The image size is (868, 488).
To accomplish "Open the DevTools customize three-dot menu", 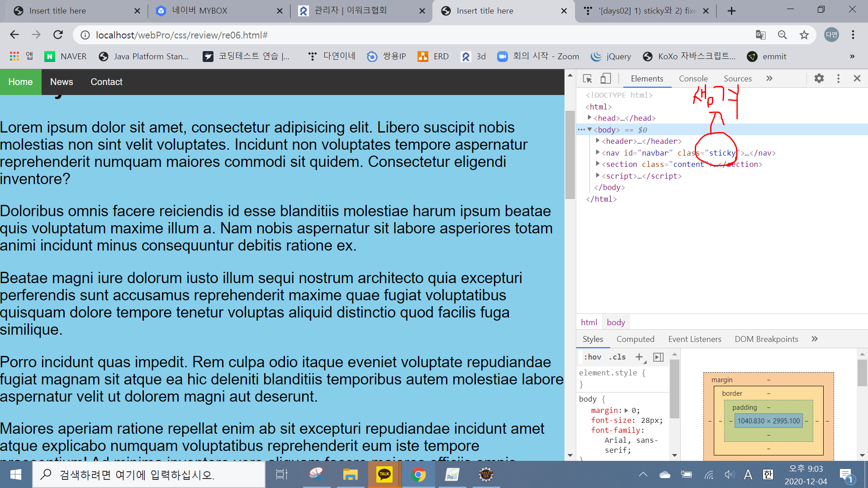I will pyautogui.click(x=838, y=78).
